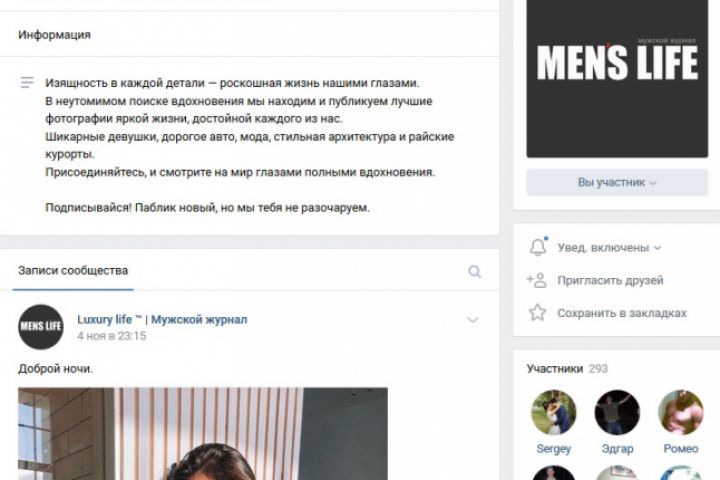Click the description lines icon
The height and width of the screenshot is (480, 720).
coord(27,83)
